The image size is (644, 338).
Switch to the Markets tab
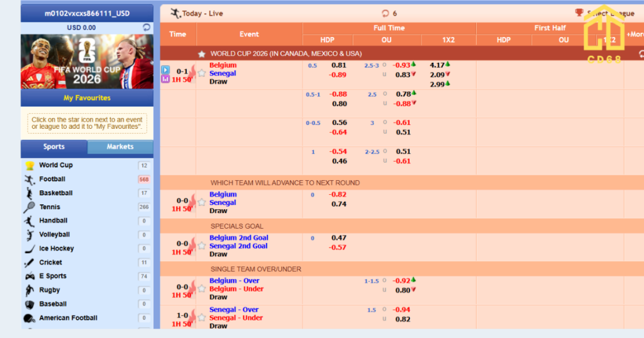120,147
